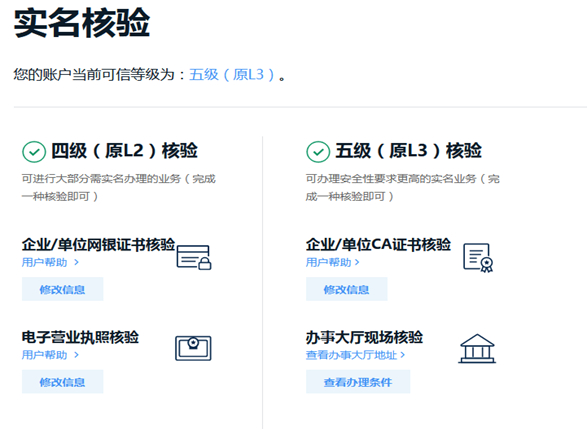Click the electronic business license icon
Screen dimensions: 587x429
click(x=193, y=348)
